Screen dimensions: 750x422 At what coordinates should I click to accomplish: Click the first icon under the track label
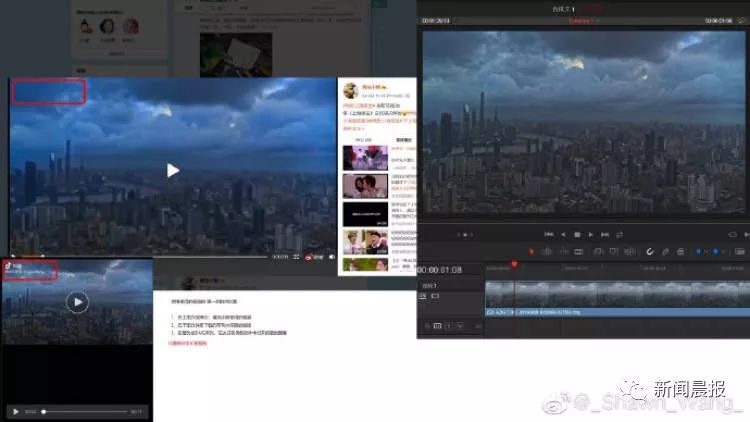point(423,296)
